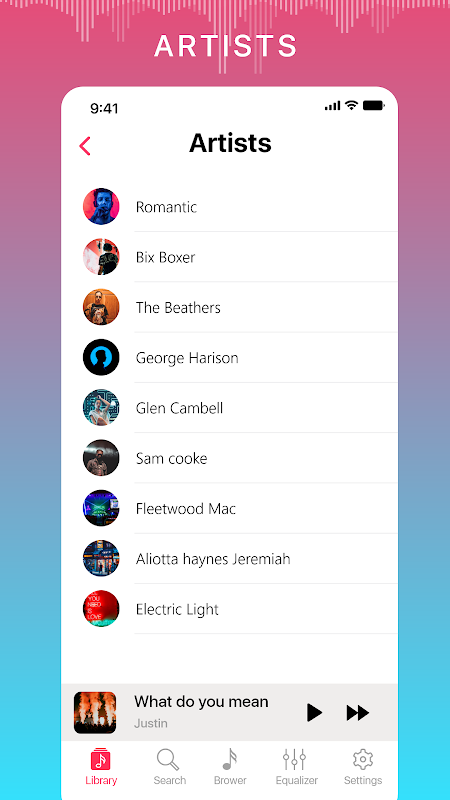Tap Fleetwood Mac's profile thumbnail
Viewport: 450px width, 800px height.
tap(101, 508)
